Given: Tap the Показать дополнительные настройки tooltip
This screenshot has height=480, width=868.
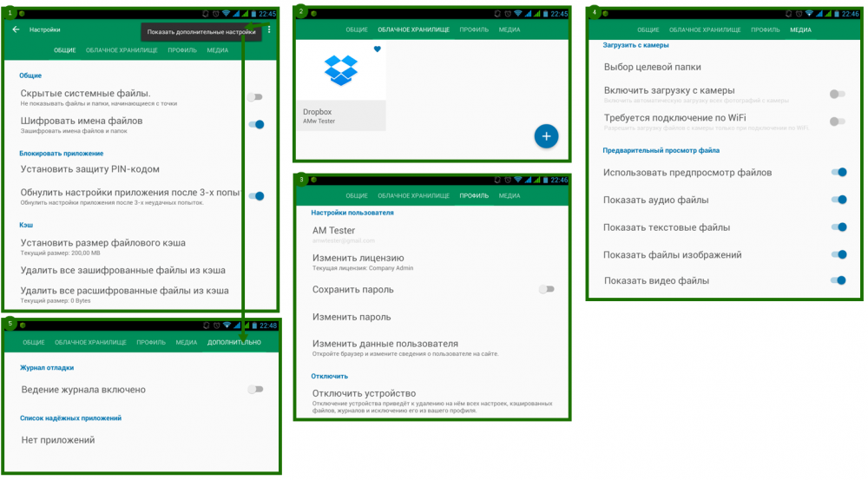Looking at the screenshot, I should point(201,32).
